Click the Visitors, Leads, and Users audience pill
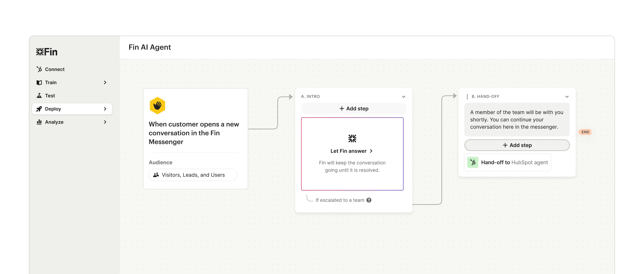644x274 pixels. tap(193, 175)
